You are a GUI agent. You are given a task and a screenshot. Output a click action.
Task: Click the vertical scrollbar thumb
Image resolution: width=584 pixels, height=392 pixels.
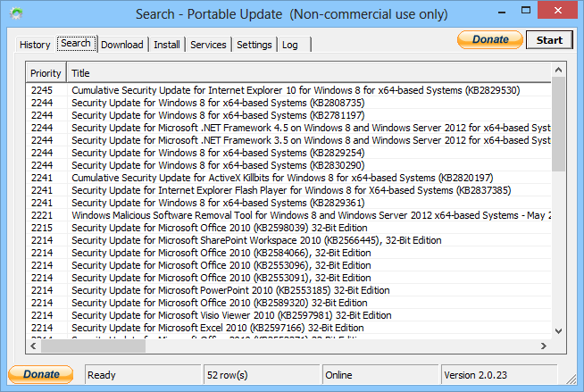558,124
